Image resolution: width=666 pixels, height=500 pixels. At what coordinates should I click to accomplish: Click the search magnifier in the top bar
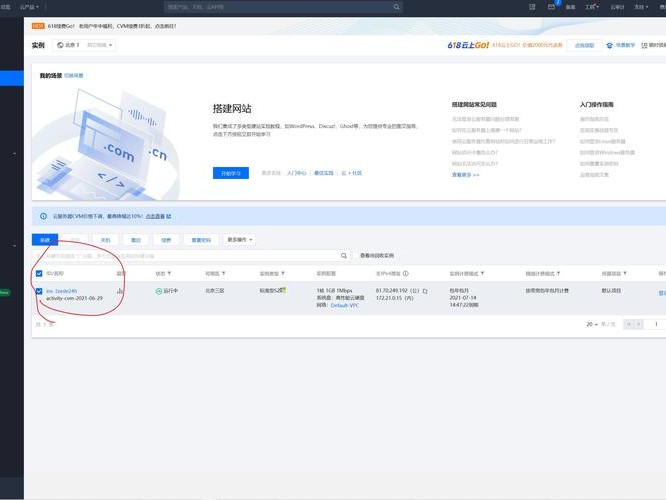(x=396, y=7)
